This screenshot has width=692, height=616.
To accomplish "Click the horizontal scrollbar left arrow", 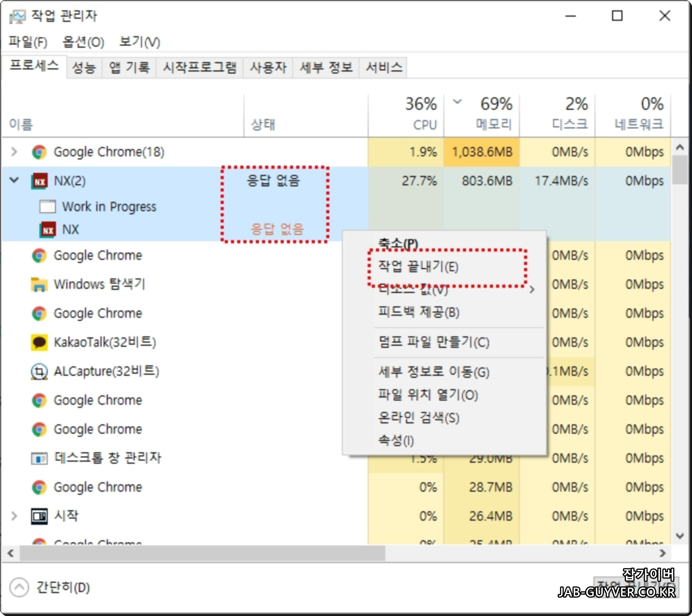I will pyautogui.click(x=11, y=553).
